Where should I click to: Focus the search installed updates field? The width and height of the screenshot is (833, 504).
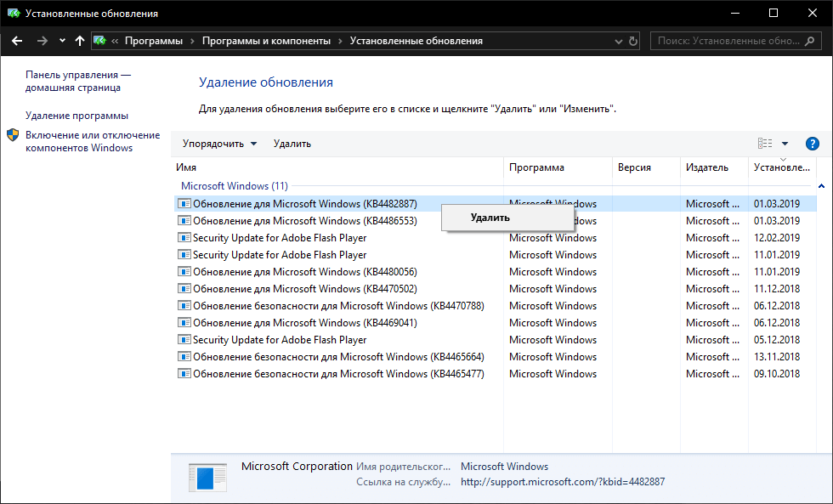736,41
